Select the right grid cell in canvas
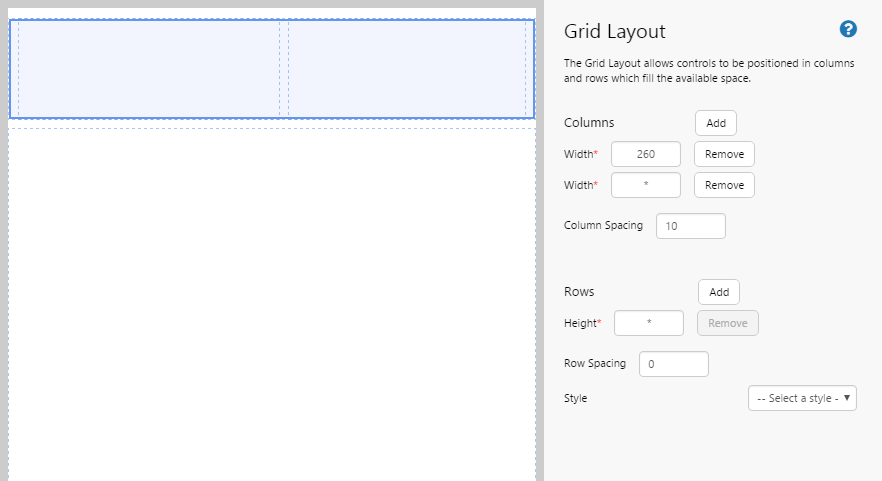Screen dimensions: 882x481 click(407, 69)
